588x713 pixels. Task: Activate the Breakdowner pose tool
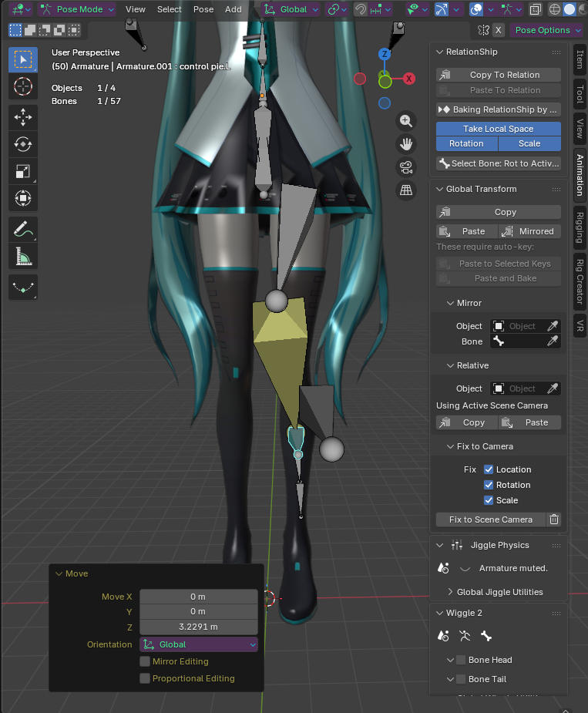23,287
